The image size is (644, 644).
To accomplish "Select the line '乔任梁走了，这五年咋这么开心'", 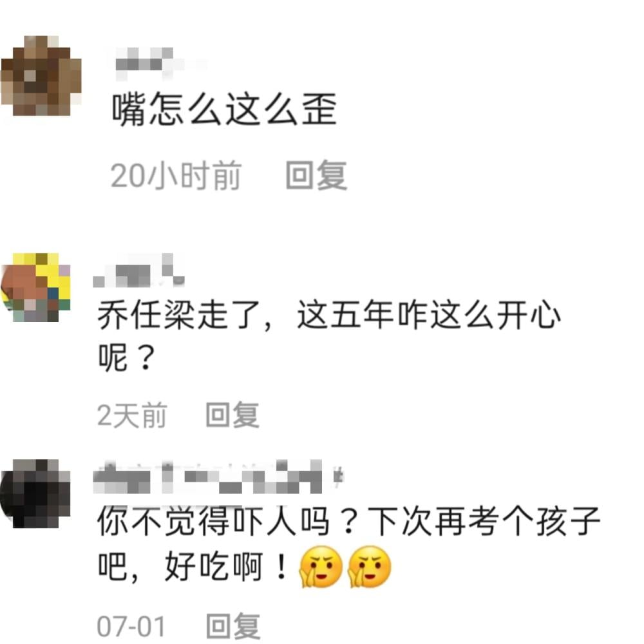I will [x=329, y=315].
